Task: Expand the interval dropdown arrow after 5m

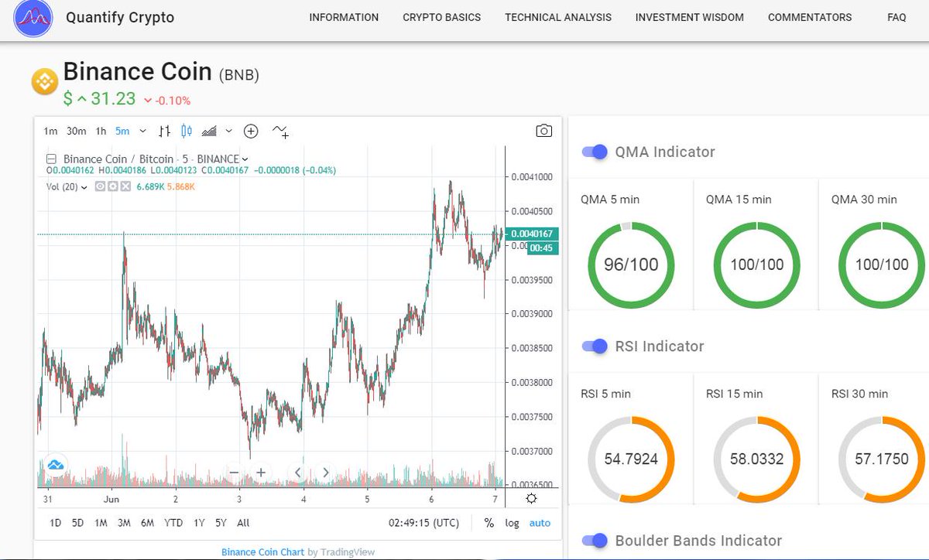Action: pos(142,131)
